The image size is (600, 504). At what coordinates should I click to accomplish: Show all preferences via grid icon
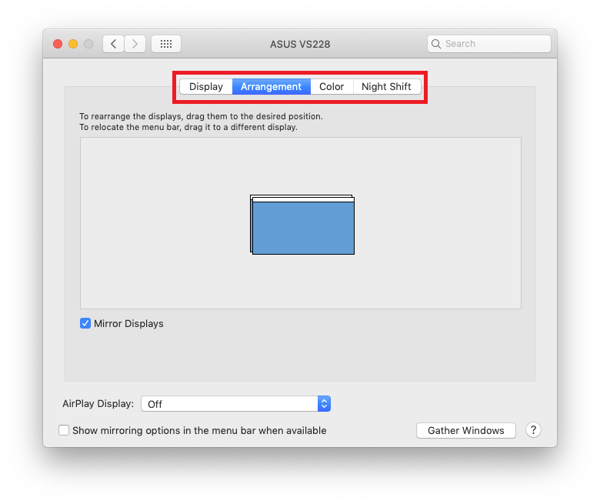166,44
